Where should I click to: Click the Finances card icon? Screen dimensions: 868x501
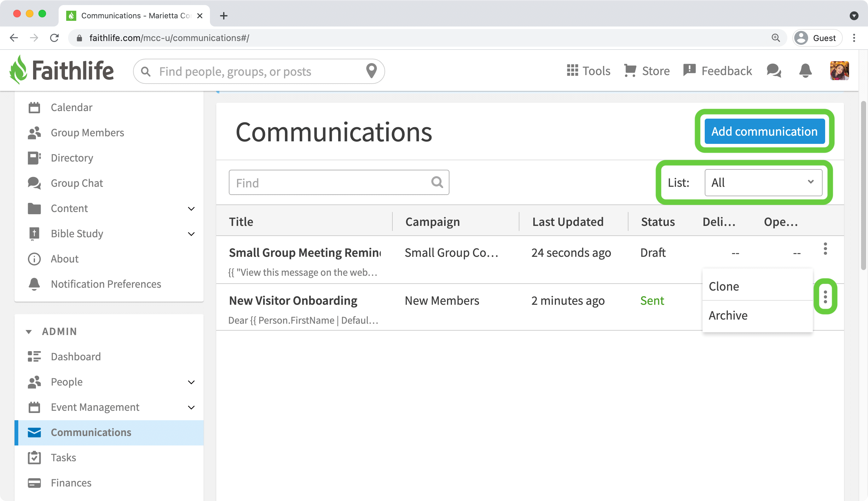pos(34,483)
